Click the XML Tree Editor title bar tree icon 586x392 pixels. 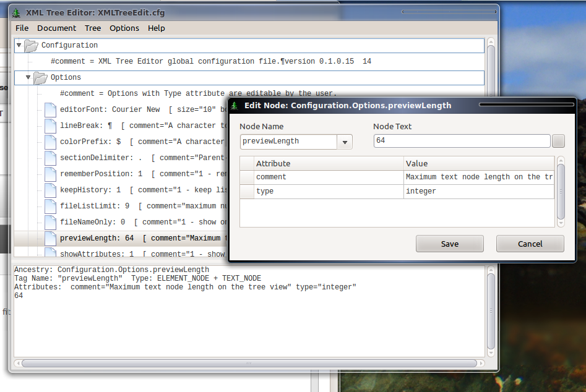pos(16,13)
